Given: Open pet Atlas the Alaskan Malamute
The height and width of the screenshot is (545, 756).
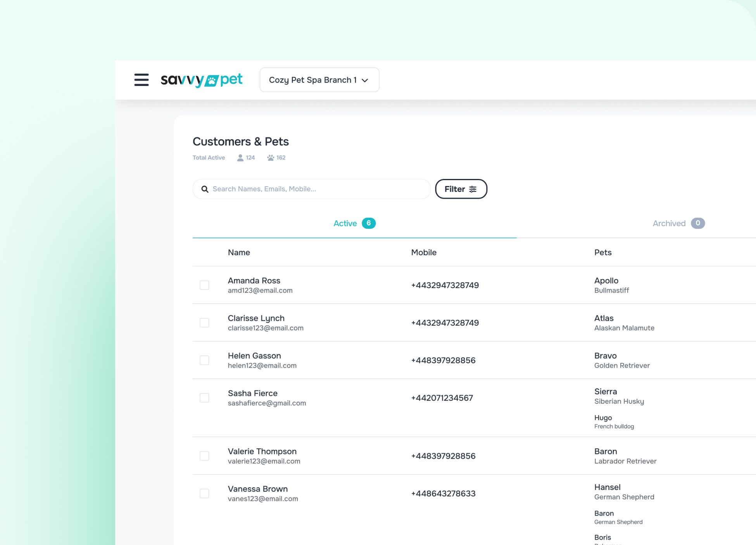Looking at the screenshot, I should point(624,323).
